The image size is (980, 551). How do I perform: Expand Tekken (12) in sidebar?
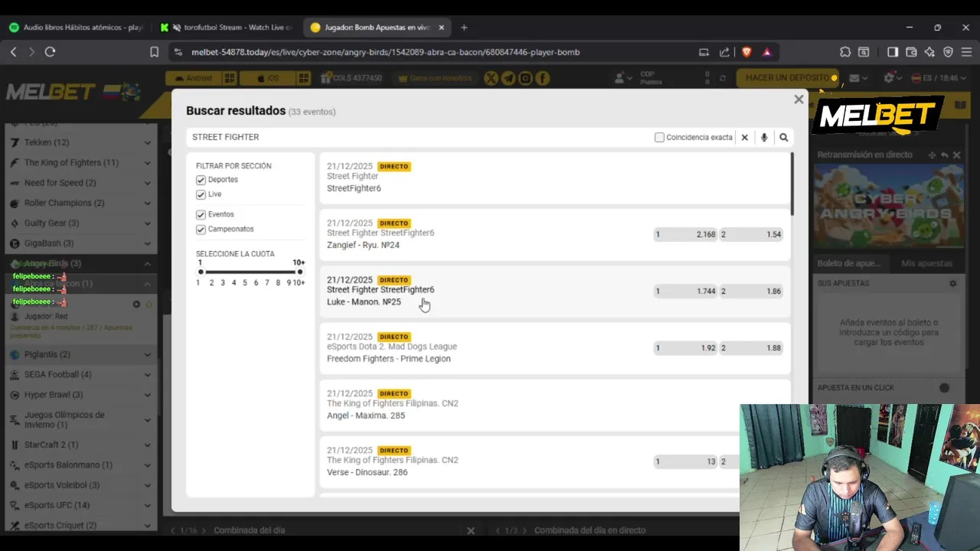point(80,142)
